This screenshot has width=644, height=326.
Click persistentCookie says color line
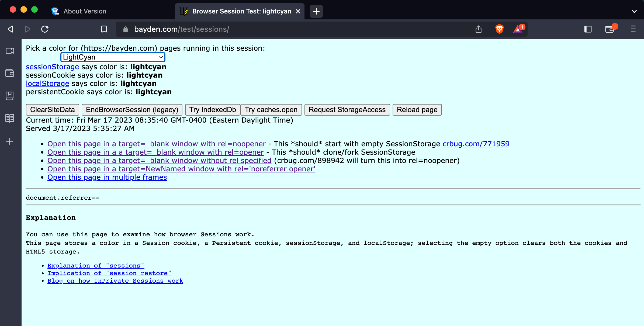(x=99, y=92)
